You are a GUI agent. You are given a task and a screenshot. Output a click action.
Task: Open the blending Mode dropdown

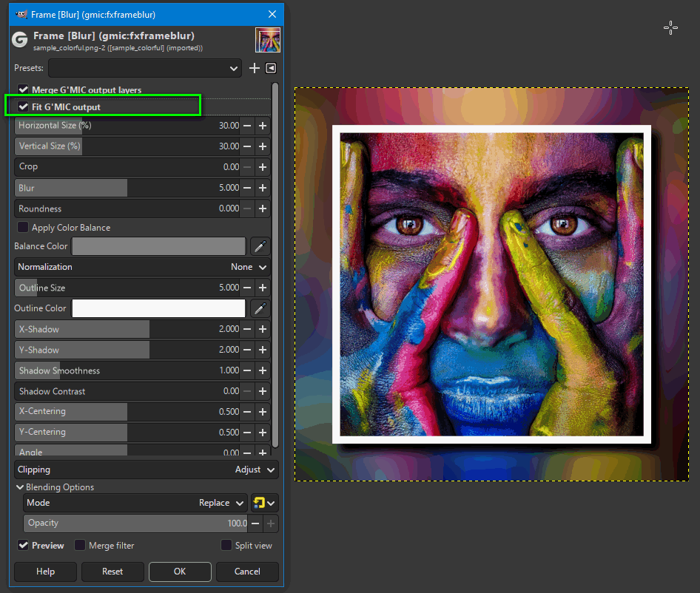point(135,503)
